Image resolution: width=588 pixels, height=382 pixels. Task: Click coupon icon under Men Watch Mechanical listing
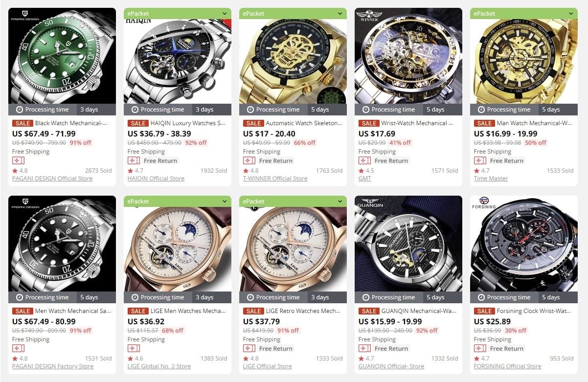(18, 348)
